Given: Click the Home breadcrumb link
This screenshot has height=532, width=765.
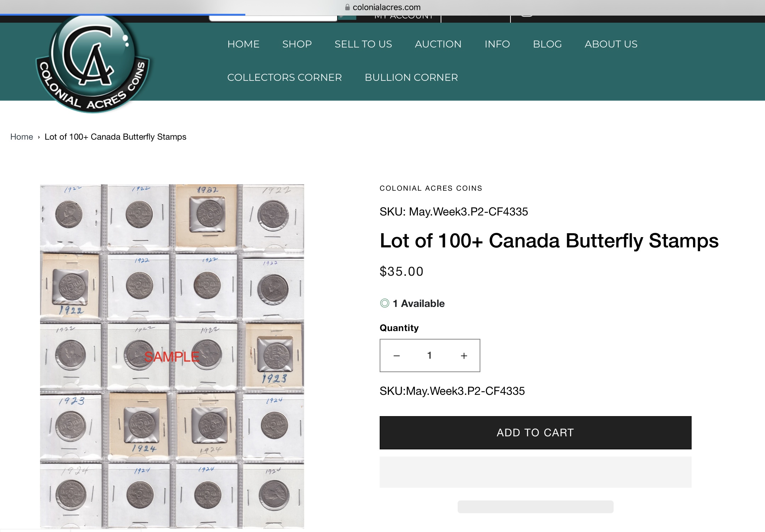Looking at the screenshot, I should (22, 137).
